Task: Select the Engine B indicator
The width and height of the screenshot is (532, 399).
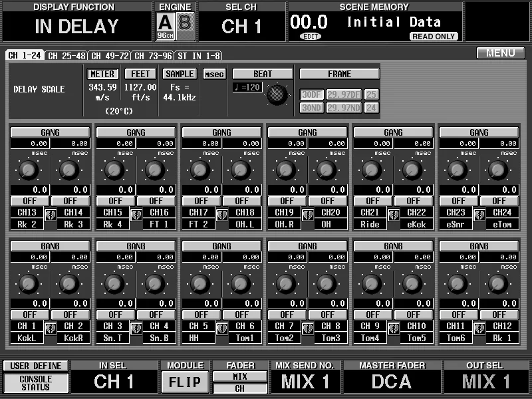Action: point(186,27)
